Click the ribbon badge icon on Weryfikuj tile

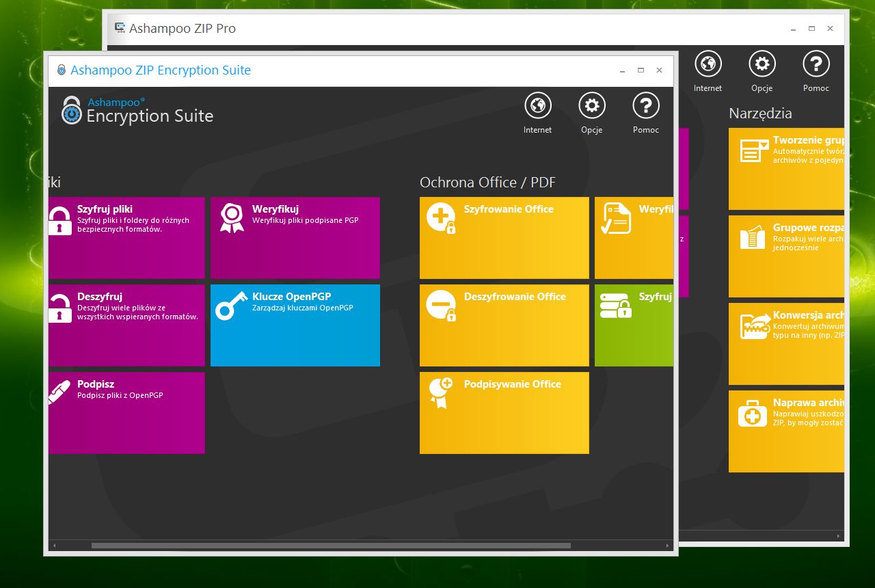pos(232,218)
